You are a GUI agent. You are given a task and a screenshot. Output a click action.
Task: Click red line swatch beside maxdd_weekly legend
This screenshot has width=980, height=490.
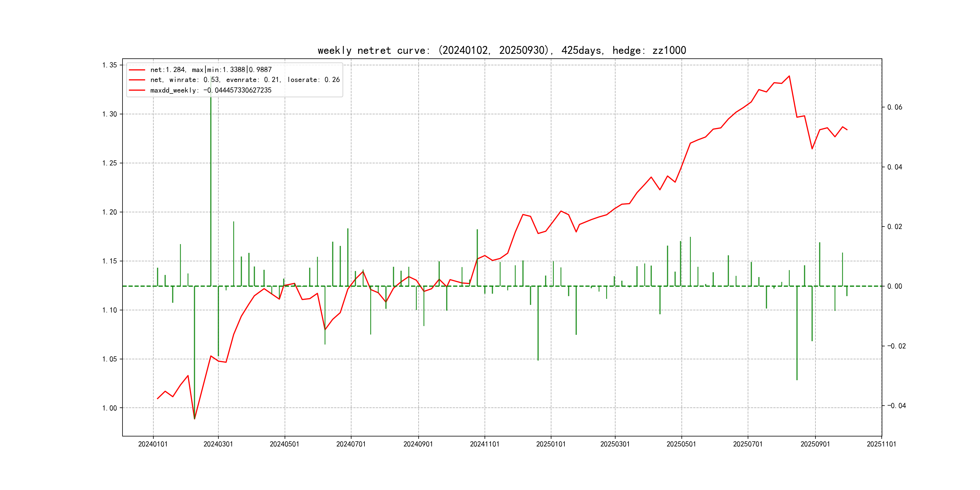click(137, 90)
